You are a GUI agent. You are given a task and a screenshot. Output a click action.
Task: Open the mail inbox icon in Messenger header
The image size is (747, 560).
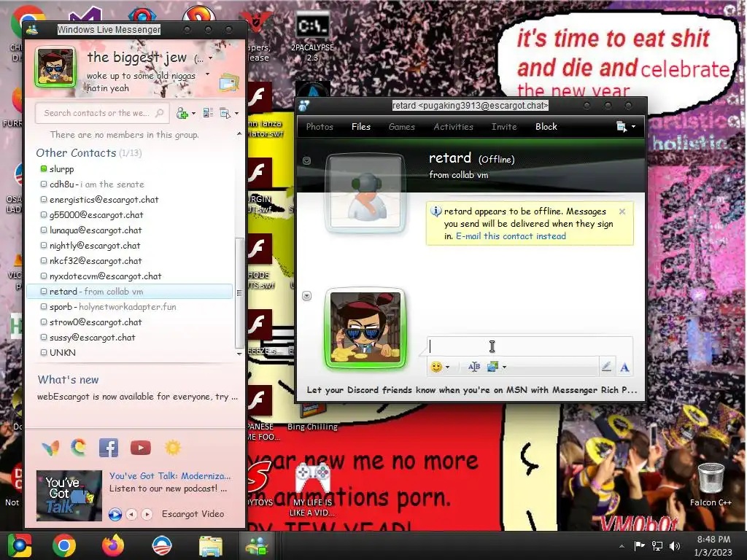click(228, 83)
